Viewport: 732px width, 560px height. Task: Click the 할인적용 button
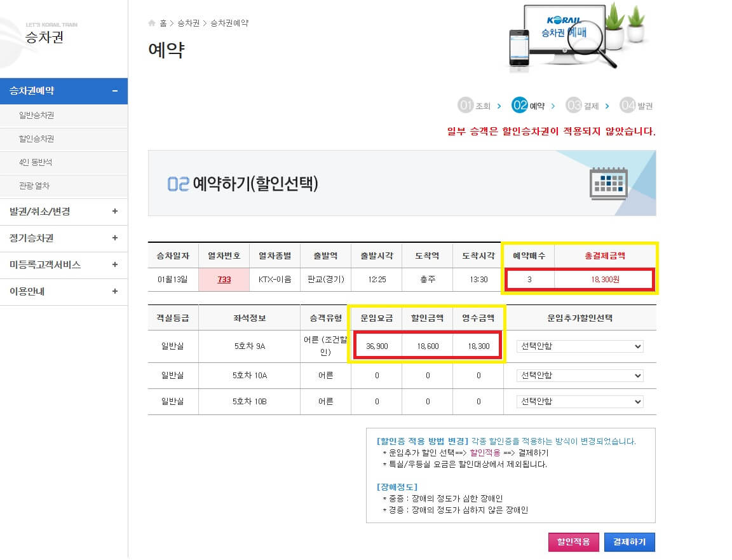click(x=573, y=542)
